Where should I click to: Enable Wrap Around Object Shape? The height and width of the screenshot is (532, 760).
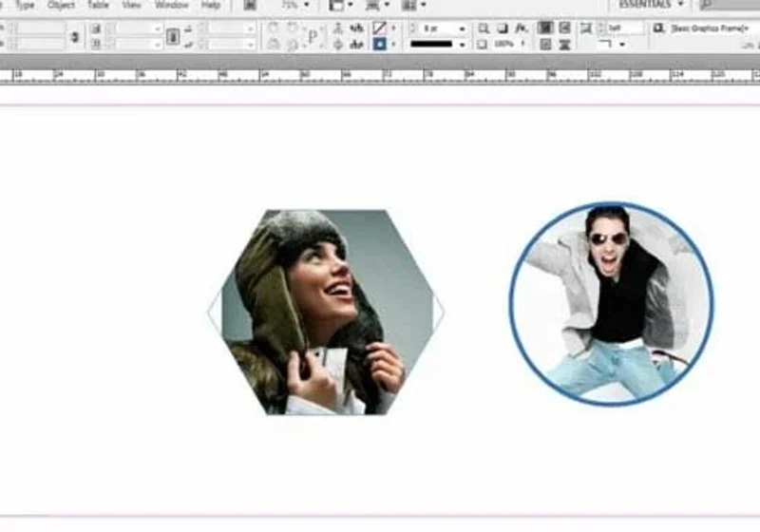click(545, 45)
